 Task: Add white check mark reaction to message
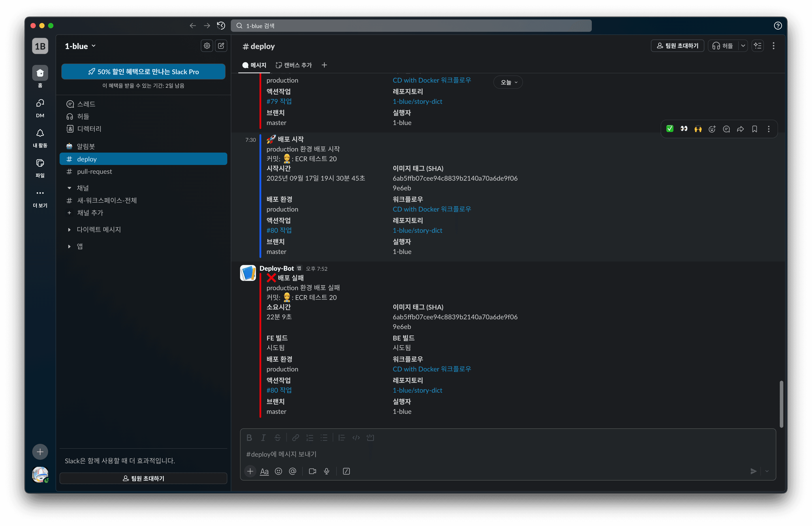(670, 129)
